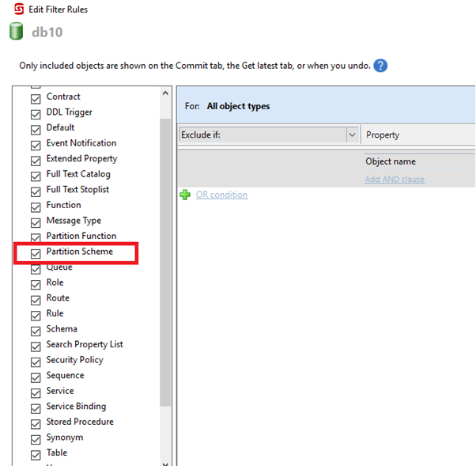Click the blue help question mark icon
The image size is (476, 466).
coord(380,66)
